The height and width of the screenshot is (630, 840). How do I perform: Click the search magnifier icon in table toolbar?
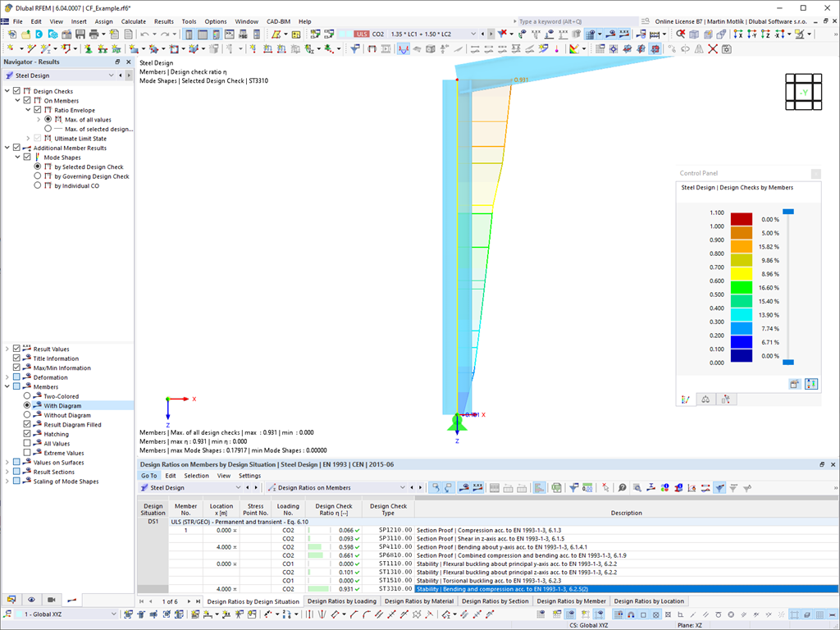pyautogui.click(x=637, y=488)
